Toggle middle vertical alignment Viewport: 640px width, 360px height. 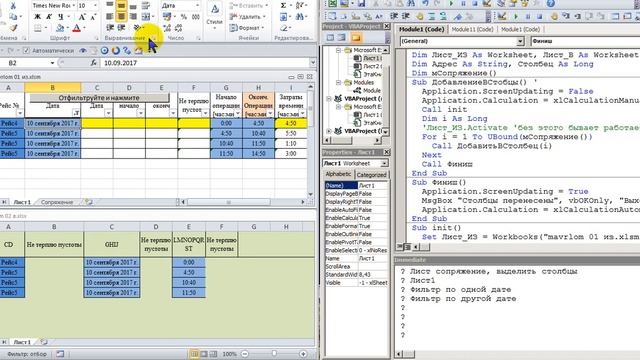[121, 6]
